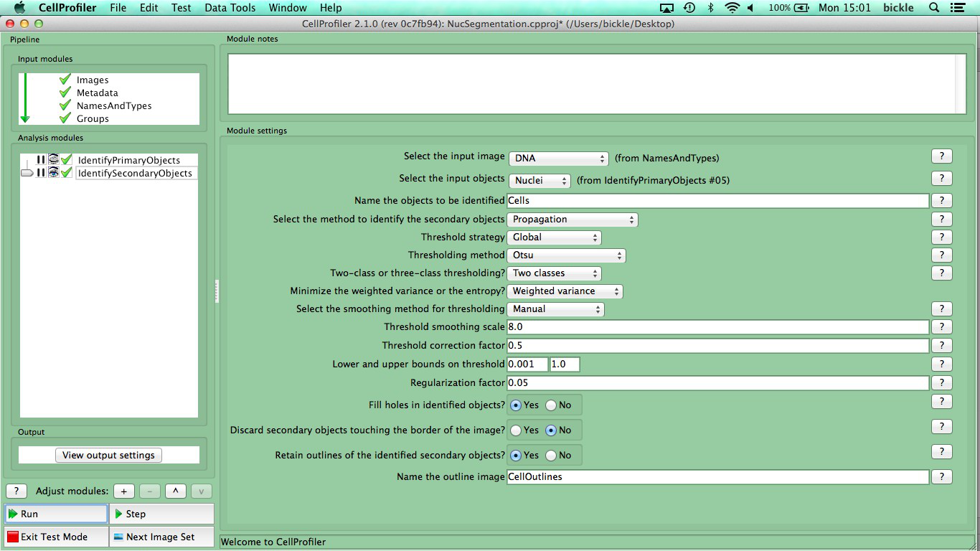Click Exit Test Mode

pyautogui.click(x=56, y=537)
